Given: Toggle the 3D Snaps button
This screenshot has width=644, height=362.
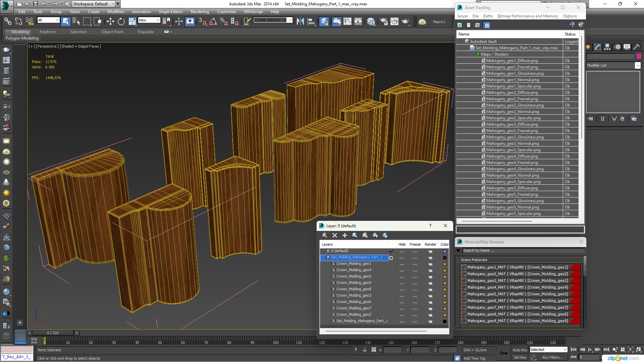Looking at the screenshot, I should pos(202,21).
